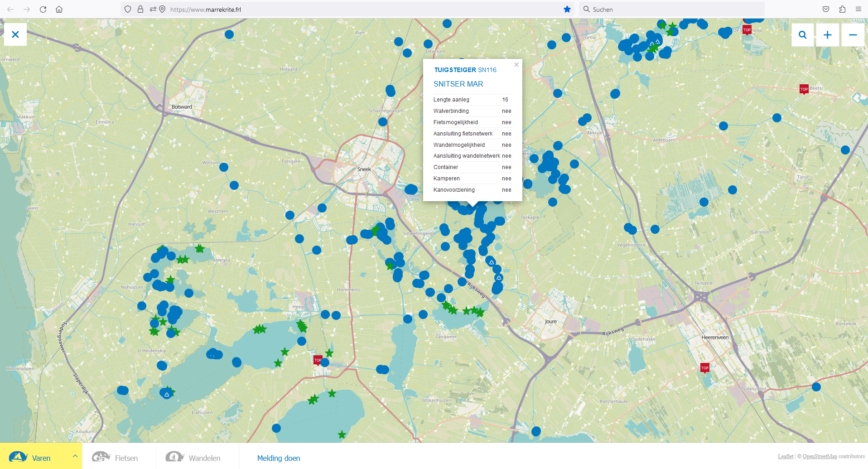Switch to the Fietsen tab
The width and height of the screenshot is (868, 469).
click(x=116, y=458)
